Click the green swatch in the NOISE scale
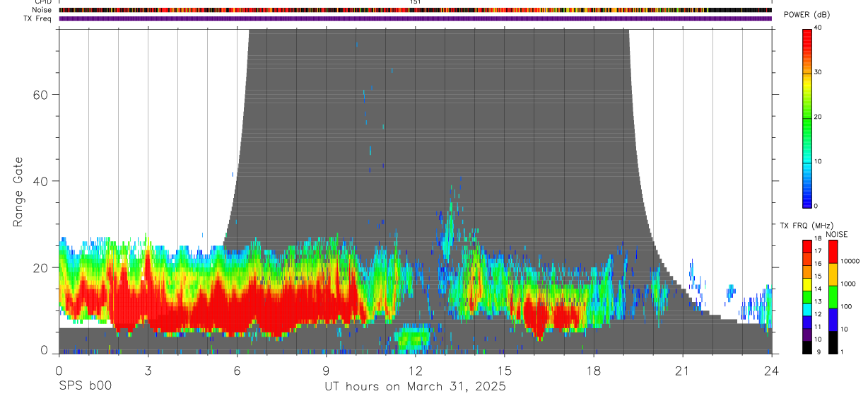The width and height of the screenshot is (868, 401). pos(832,297)
